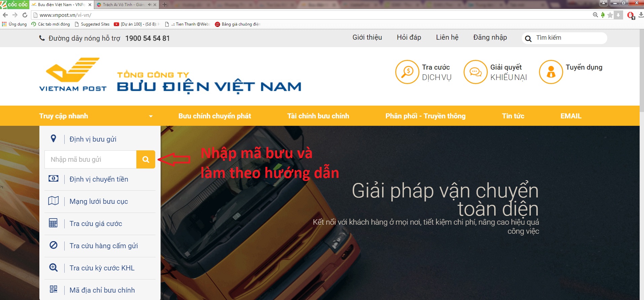
Task: Open the Giới thiệu link
Action: pyautogui.click(x=367, y=37)
